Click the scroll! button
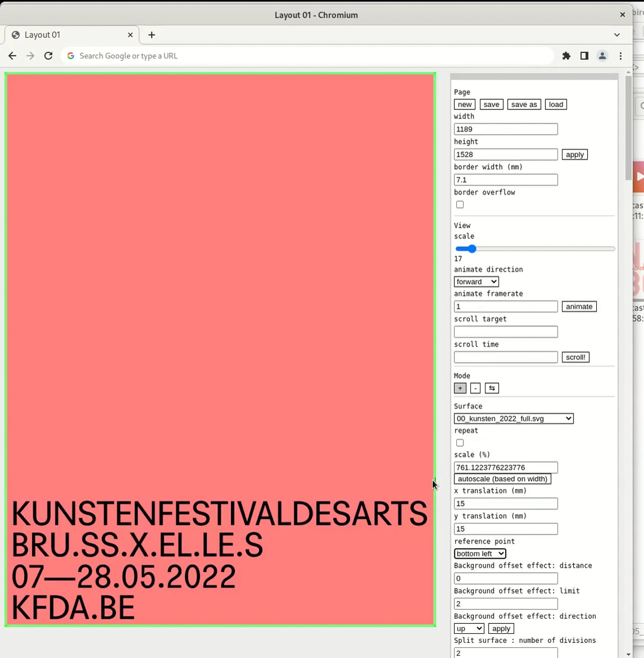This screenshot has width=644, height=658. tap(576, 357)
